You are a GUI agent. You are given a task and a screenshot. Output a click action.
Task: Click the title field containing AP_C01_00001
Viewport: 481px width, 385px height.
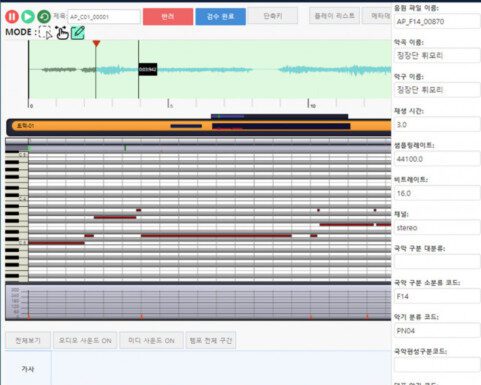point(104,17)
